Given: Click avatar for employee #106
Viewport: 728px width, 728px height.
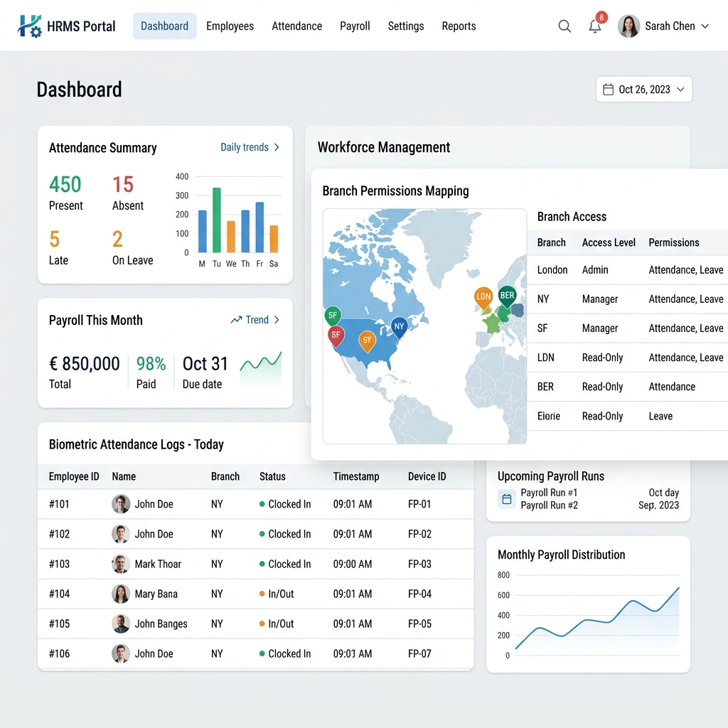Looking at the screenshot, I should [121, 653].
